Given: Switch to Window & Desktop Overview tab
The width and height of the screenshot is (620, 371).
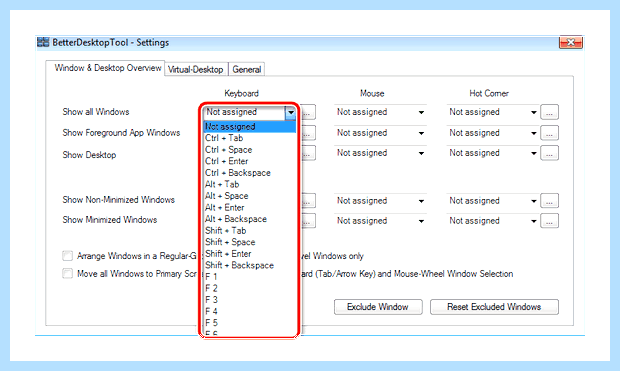Looking at the screenshot, I should pyautogui.click(x=105, y=68).
